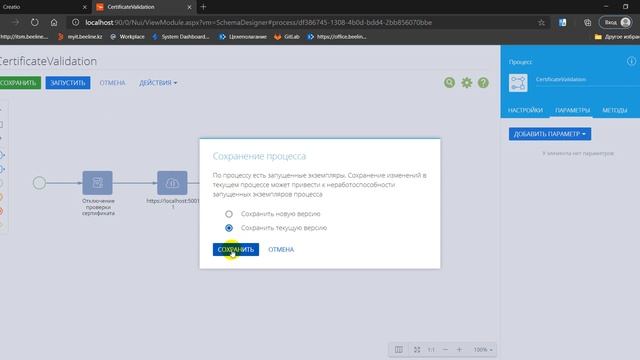Screen dimensions: 640x360
Task: Click the blue extension icon in browser toolbar
Action: (x=562, y=23)
